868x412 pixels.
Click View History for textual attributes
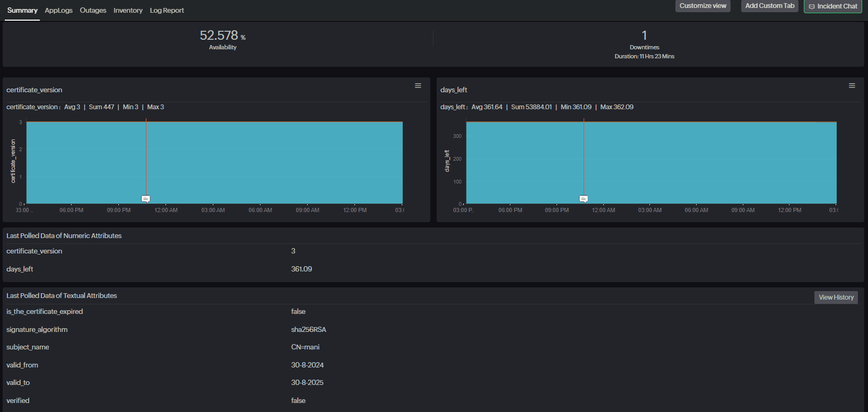[x=836, y=297]
